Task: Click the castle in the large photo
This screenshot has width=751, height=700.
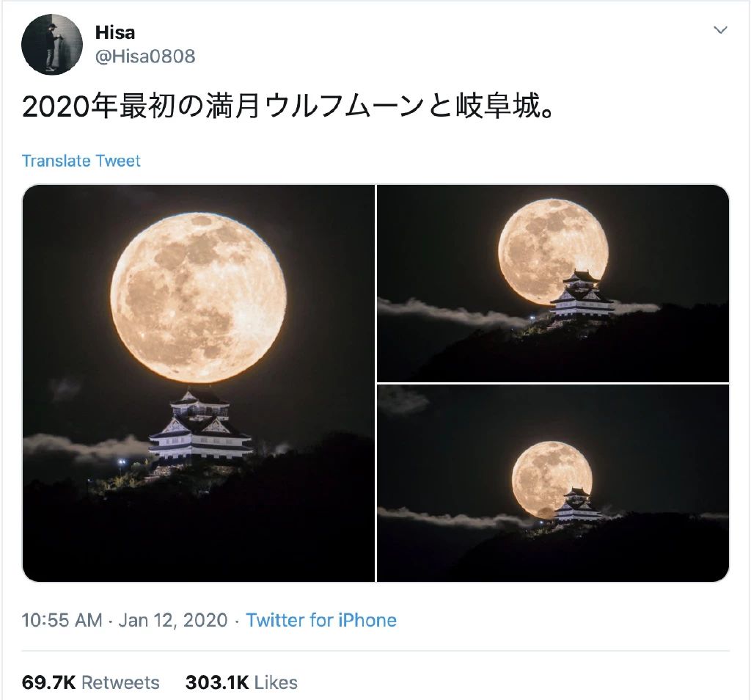Action: click(x=201, y=426)
